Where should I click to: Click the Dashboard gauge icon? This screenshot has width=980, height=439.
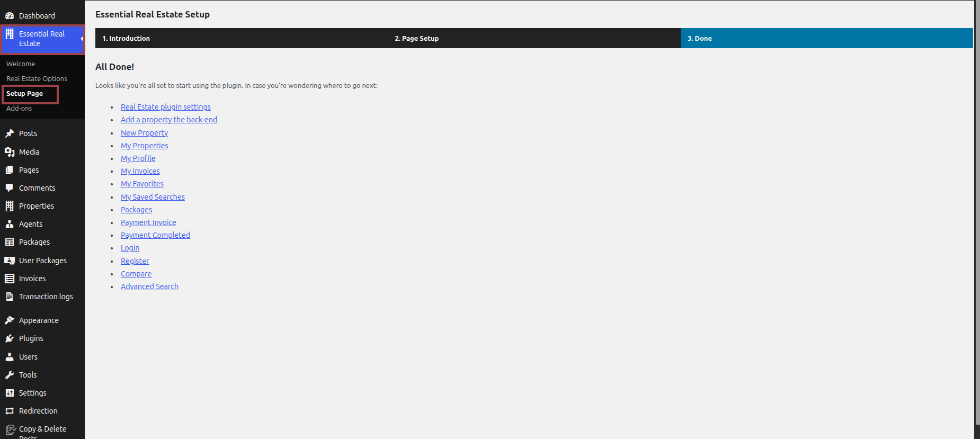[x=10, y=16]
